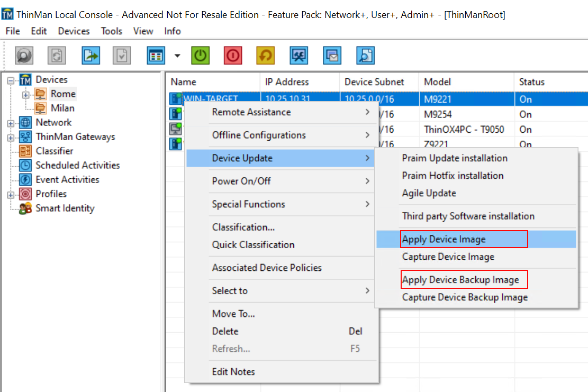Choose Classification... from context menu
Image resolution: width=588 pixels, height=392 pixels.
[281, 227]
